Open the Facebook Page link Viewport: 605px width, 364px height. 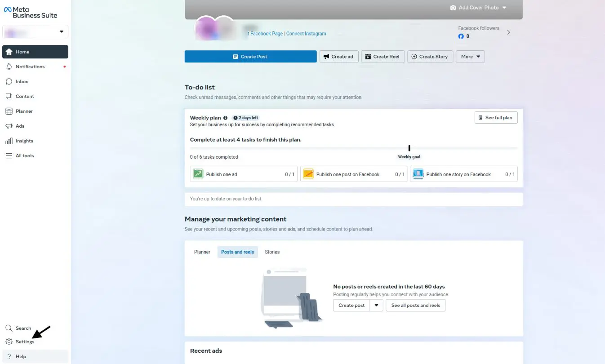click(265, 34)
